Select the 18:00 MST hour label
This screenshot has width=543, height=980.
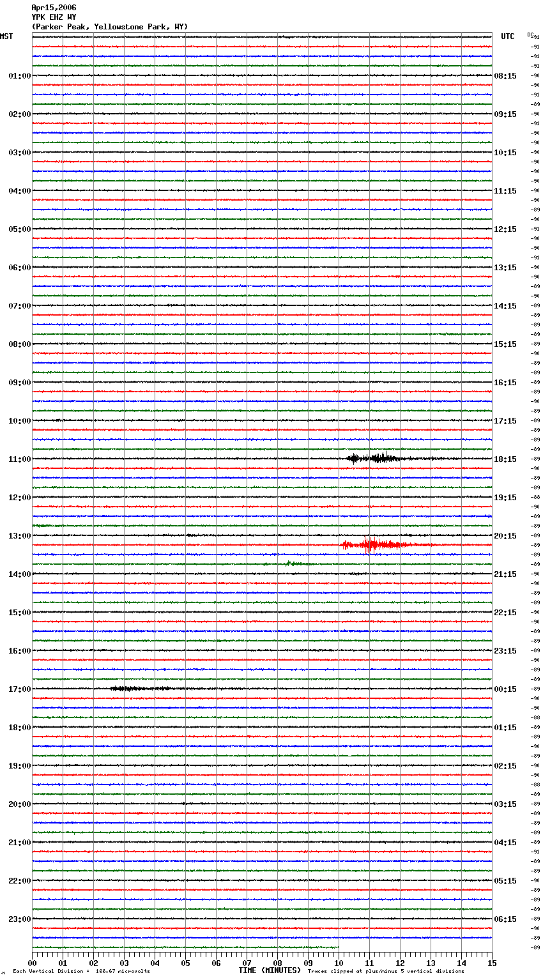[19, 728]
